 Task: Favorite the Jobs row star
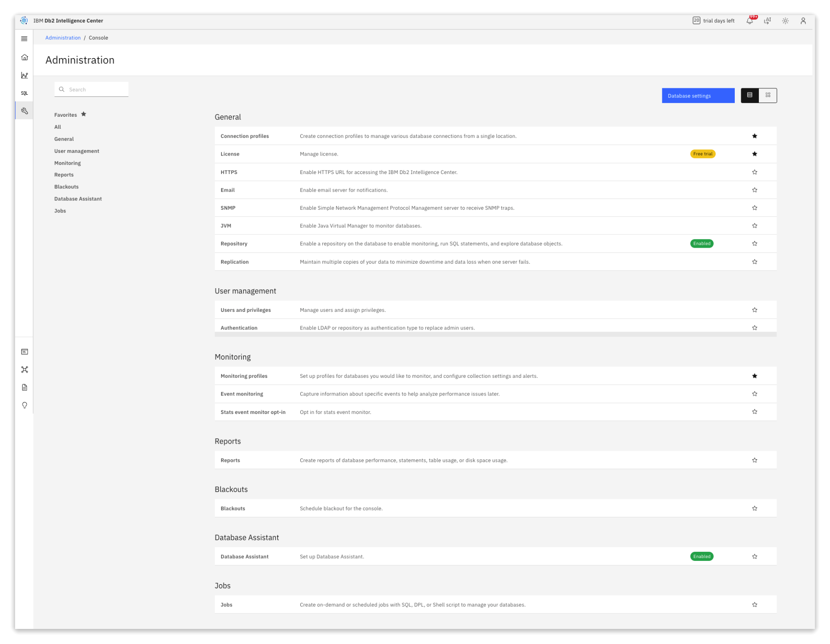(755, 605)
